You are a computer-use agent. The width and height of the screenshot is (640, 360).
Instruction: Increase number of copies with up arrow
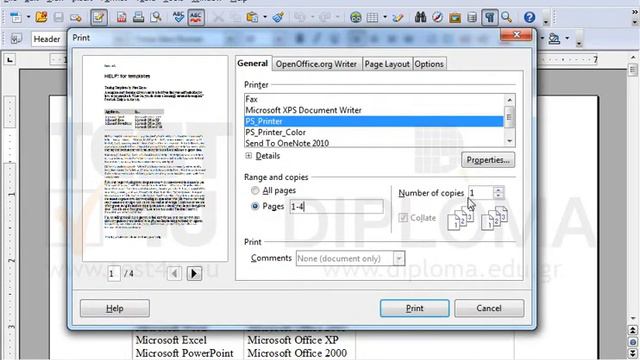click(x=498, y=189)
